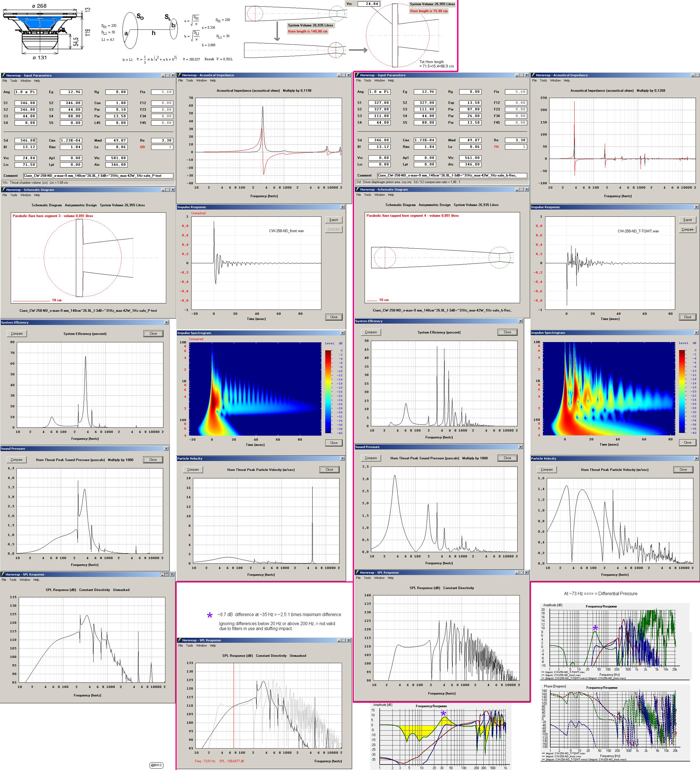Open the Help menu in the SPL Response window with the 140 dB scale
This screenshot has width=700, height=770.
pyautogui.click(x=390, y=578)
